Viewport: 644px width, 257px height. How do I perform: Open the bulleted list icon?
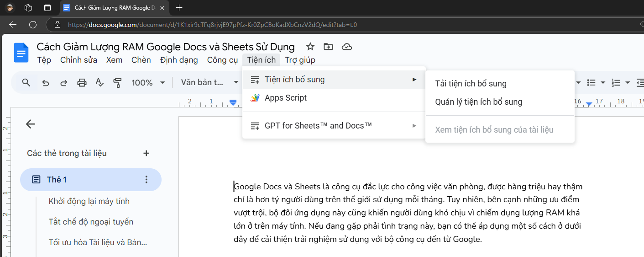click(x=592, y=83)
